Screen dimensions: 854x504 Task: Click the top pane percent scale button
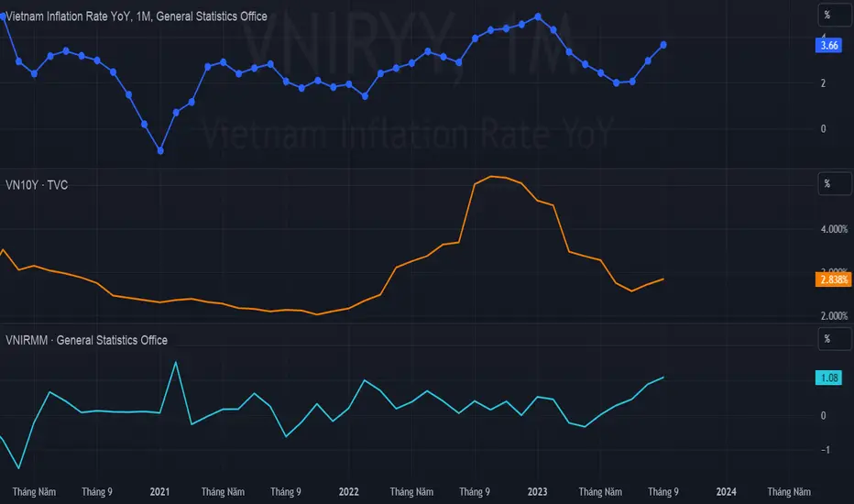coord(835,15)
